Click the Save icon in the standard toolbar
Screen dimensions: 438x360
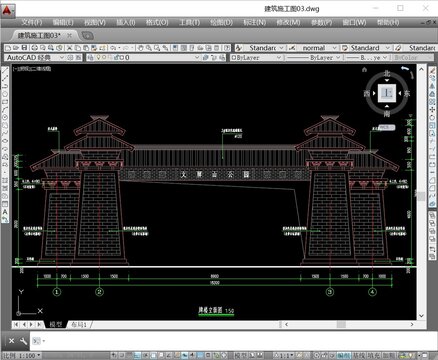tap(24, 48)
